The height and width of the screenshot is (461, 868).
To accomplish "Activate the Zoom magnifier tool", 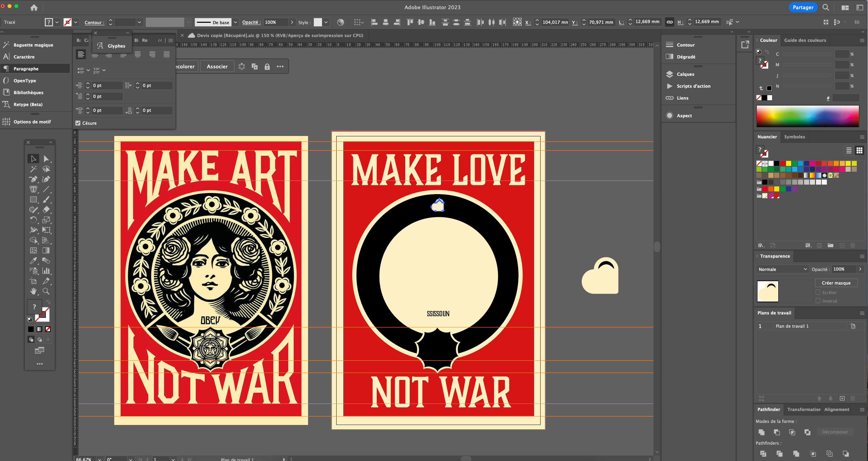I will pos(46,291).
